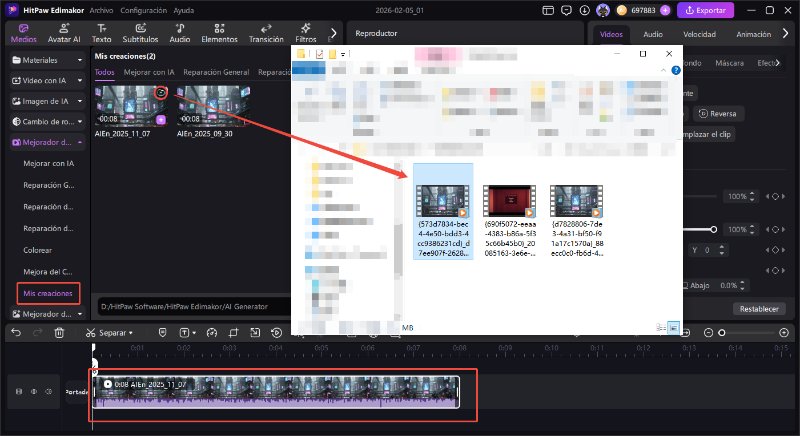
Task: Select Mis creaciones in sidebar
Action: (48, 293)
